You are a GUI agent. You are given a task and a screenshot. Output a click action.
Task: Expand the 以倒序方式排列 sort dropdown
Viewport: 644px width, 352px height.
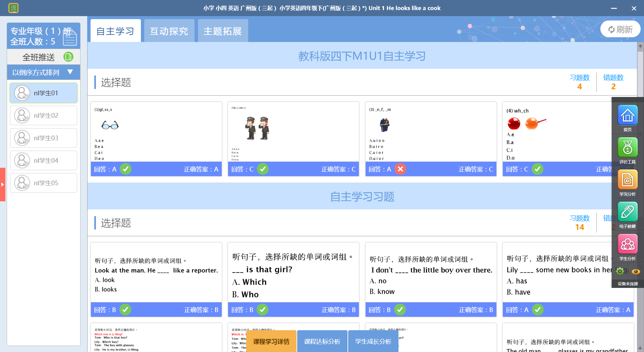tap(70, 72)
